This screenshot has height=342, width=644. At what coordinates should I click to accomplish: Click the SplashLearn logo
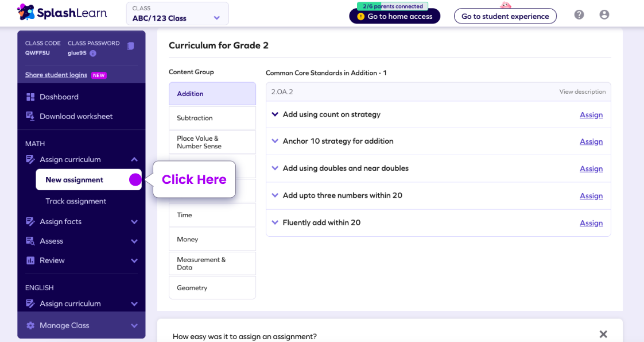pyautogui.click(x=54, y=12)
